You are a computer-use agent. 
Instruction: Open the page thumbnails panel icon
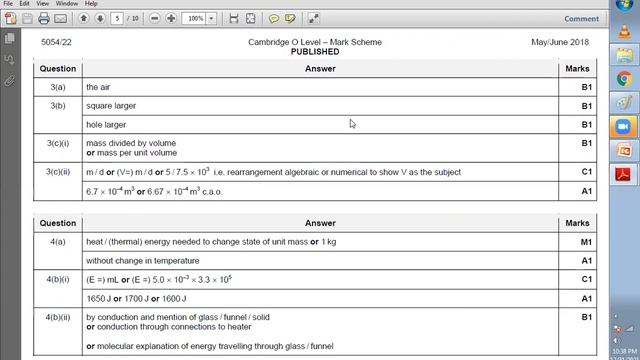[x=10, y=39]
